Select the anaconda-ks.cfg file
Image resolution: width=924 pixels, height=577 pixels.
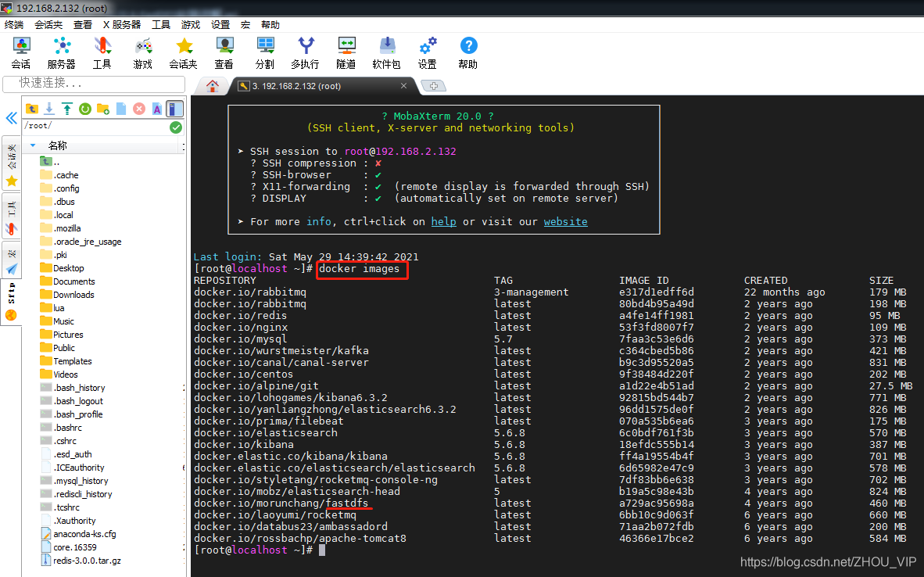point(78,534)
